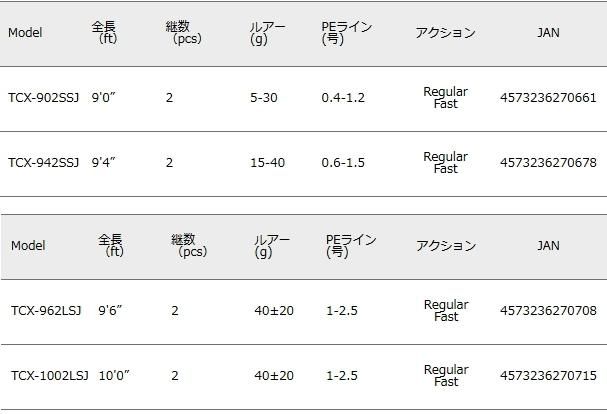Select the 0.6-1.5 PE line cell

(343, 163)
